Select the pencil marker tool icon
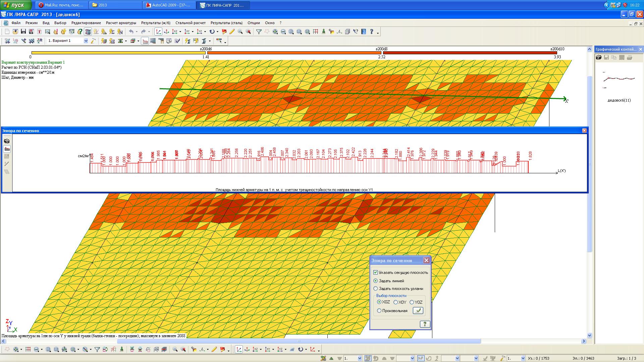This screenshot has height=362, width=644. coord(232,32)
